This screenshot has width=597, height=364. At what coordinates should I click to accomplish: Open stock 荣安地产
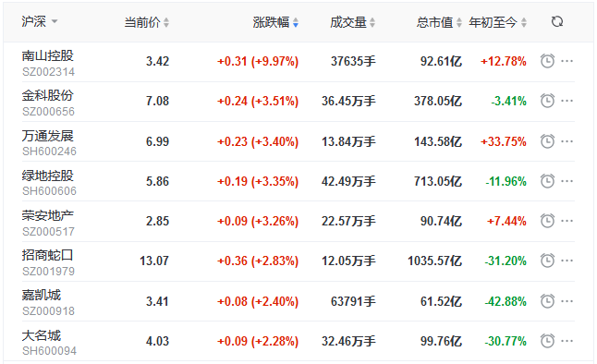click(x=47, y=215)
